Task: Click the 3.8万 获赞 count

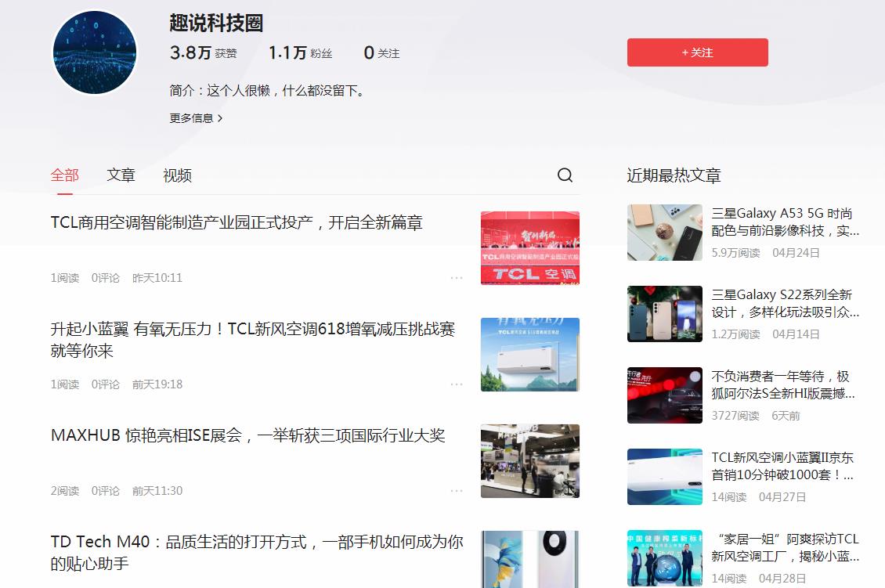Action: [203, 52]
